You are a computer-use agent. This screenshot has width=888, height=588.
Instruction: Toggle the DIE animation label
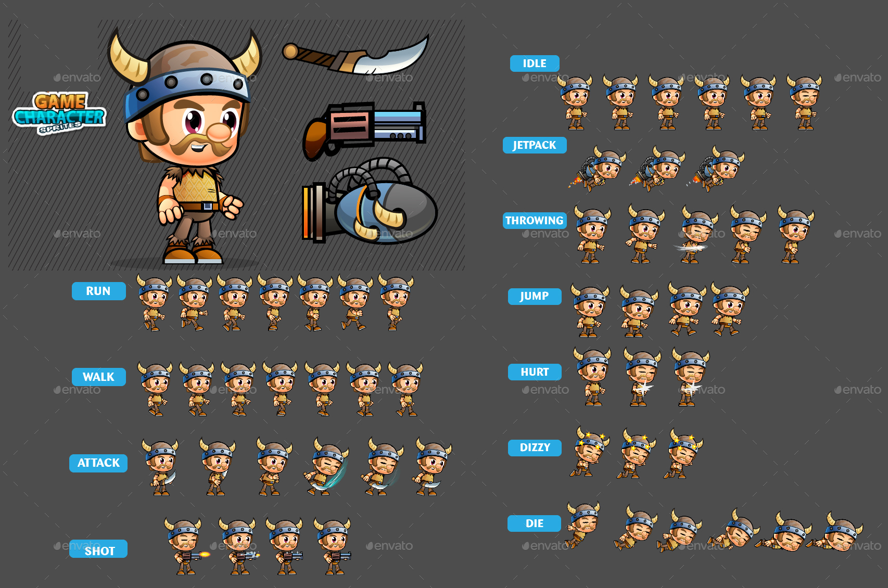pos(534,523)
